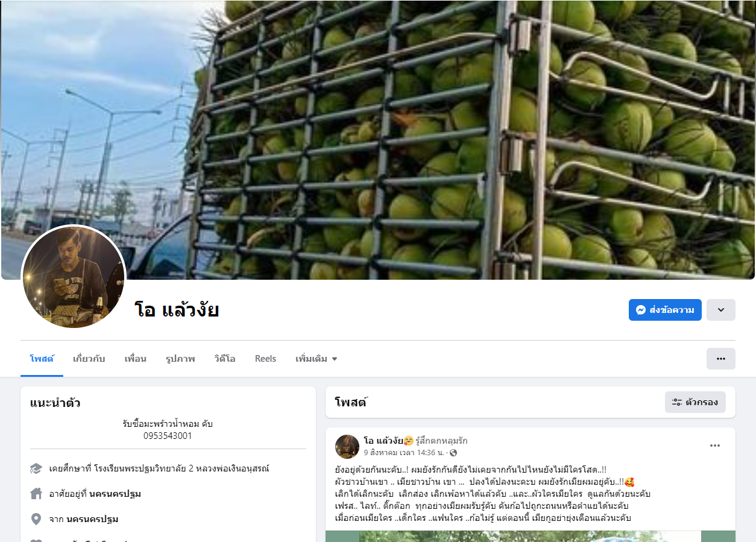Open the profile picture of โอ แล้วงัย

pos(74,277)
